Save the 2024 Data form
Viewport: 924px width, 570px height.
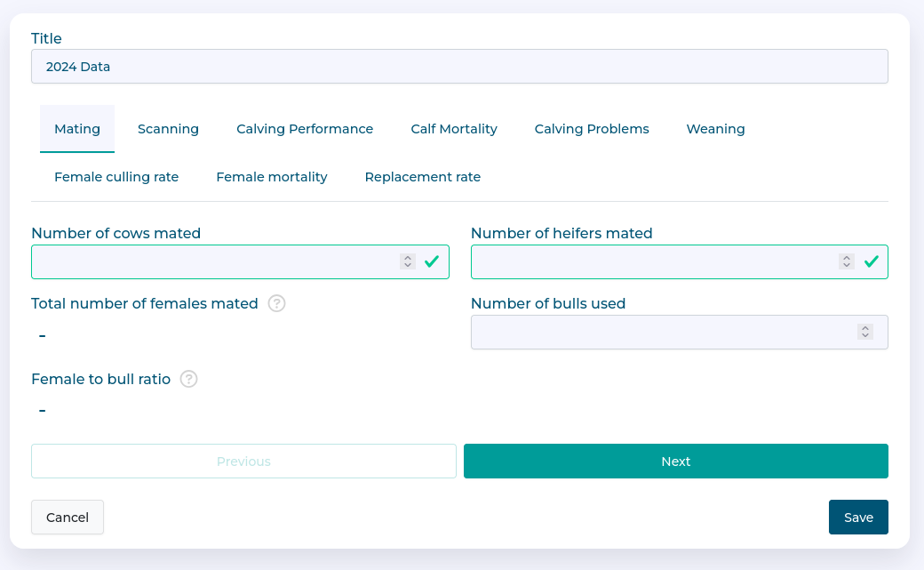pos(858,518)
